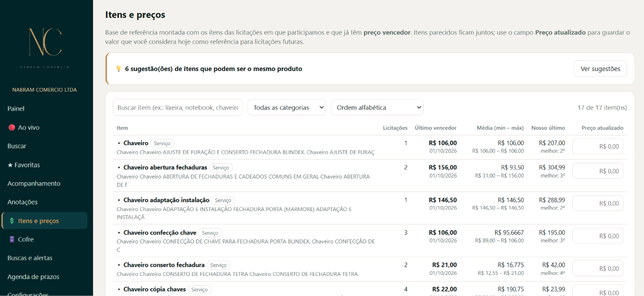Click the R$ 156,00 last winner value

click(x=443, y=167)
